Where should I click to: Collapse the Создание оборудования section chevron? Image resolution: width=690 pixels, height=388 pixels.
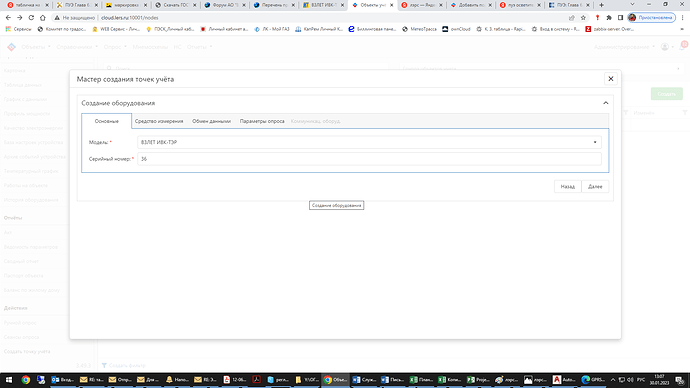pos(606,103)
